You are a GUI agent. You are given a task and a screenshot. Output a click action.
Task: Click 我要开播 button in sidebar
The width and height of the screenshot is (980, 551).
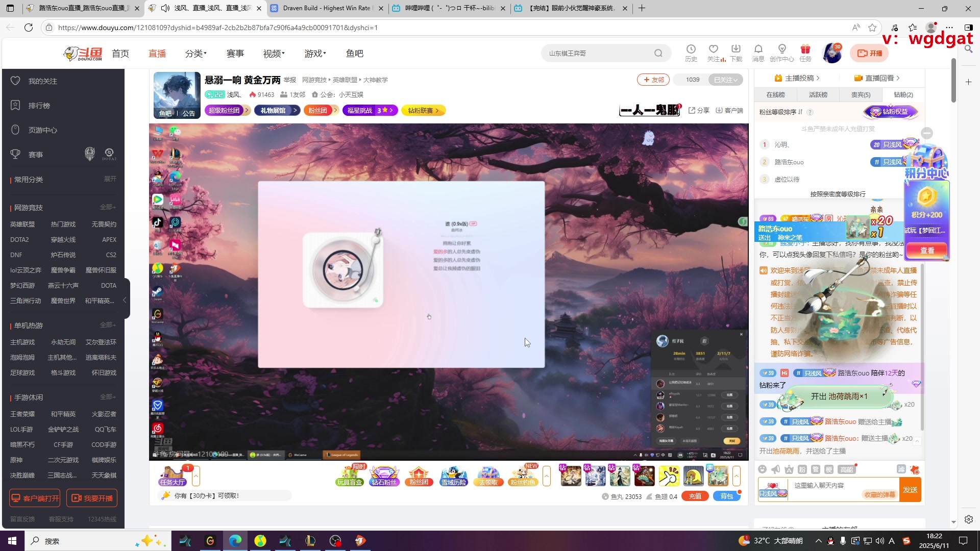tap(92, 498)
